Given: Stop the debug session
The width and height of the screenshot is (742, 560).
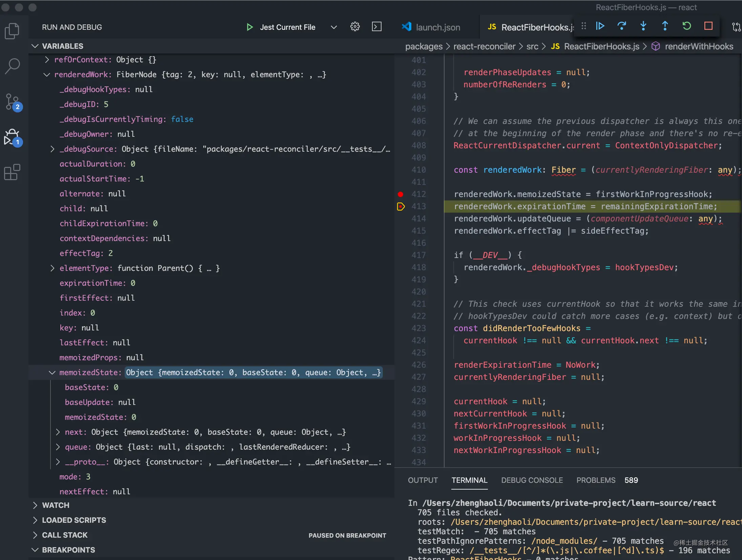Looking at the screenshot, I should coord(708,26).
